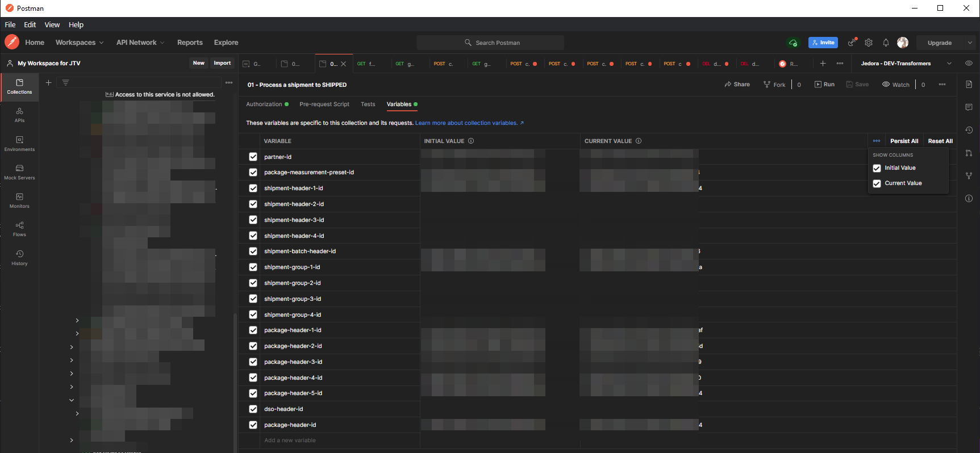The image size is (980, 453).
Task: Add a new tab with plus icon
Action: pos(823,63)
